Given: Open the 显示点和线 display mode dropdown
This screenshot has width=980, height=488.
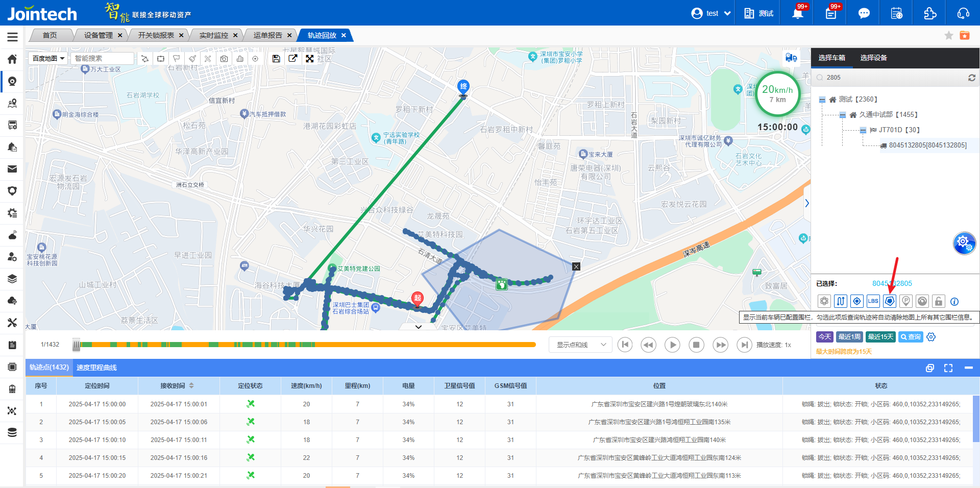Looking at the screenshot, I should tap(580, 345).
